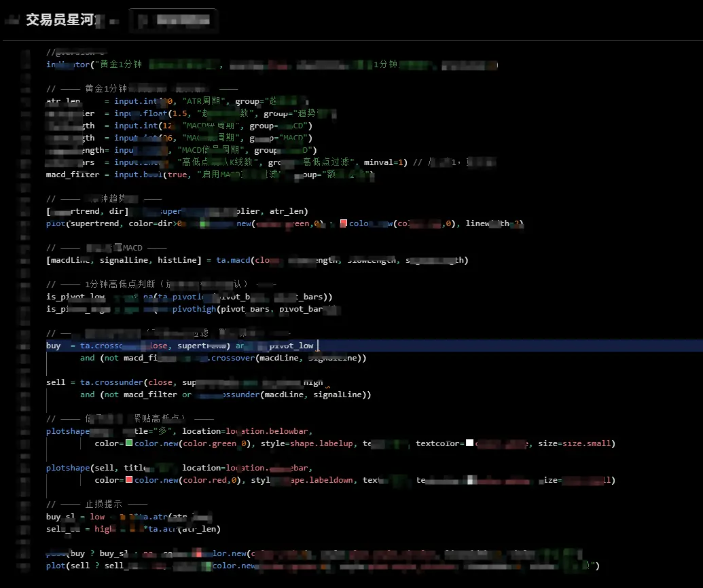The image size is (703, 588).
Task: Click "true" in the input.bool call
Action: click(177, 174)
